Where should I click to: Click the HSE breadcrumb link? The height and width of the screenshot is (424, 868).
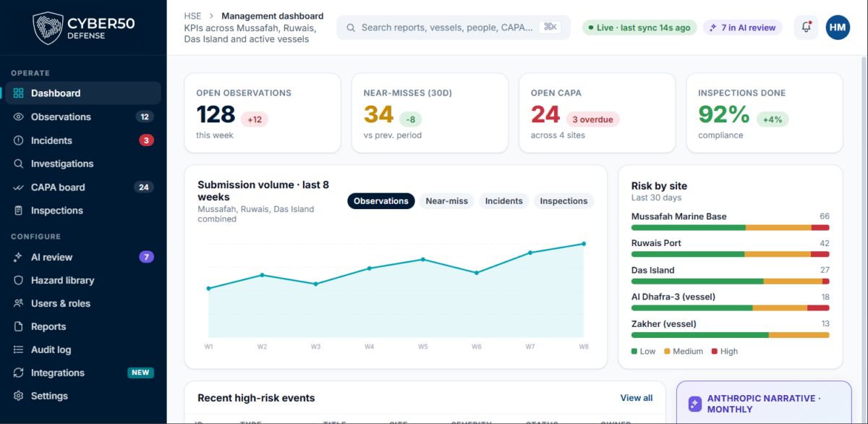(x=193, y=16)
